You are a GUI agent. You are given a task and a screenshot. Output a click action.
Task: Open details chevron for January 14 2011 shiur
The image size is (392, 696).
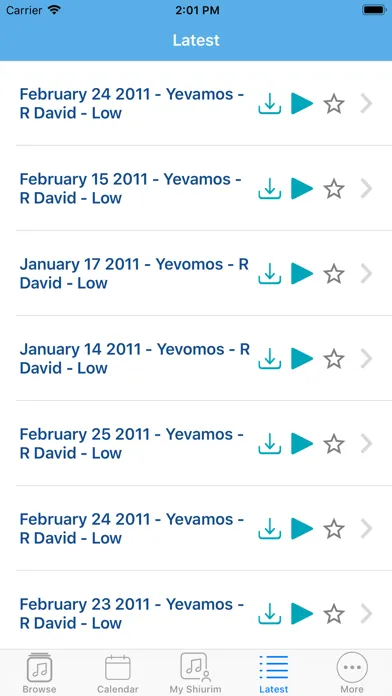point(367,359)
